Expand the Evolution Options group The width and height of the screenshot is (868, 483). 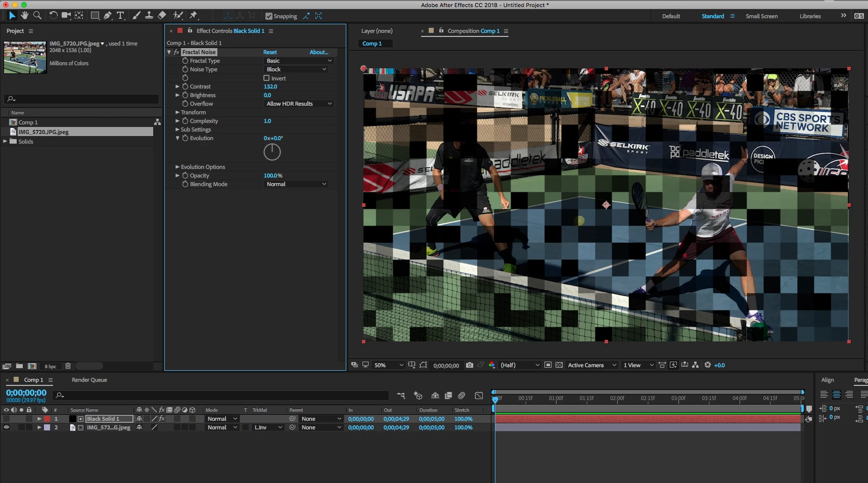[177, 167]
